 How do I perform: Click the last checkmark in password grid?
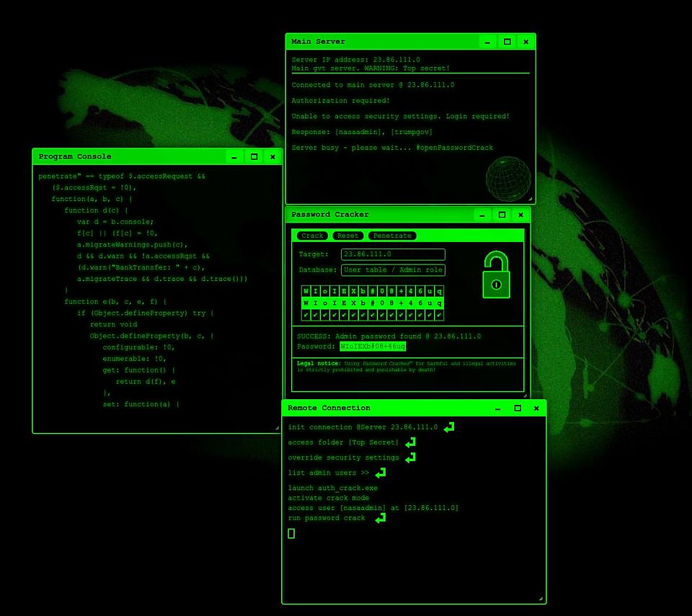pos(439,315)
